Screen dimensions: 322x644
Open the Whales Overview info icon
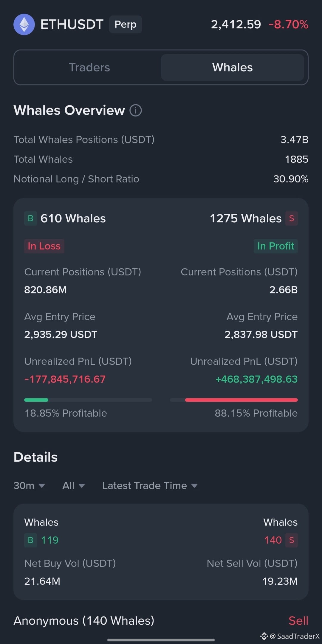coord(136,110)
